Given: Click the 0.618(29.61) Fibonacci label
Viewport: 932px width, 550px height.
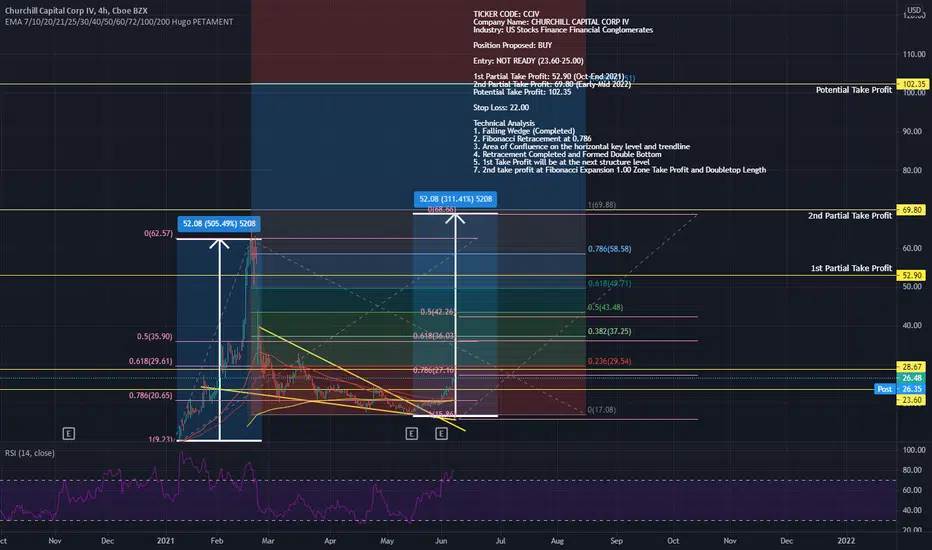Looking at the screenshot, I should [150, 361].
